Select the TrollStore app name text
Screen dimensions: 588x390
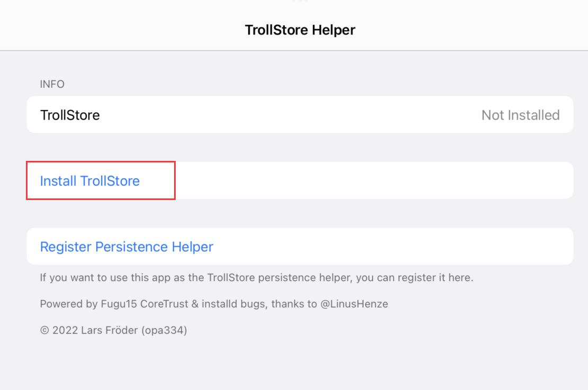coord(70,115)
